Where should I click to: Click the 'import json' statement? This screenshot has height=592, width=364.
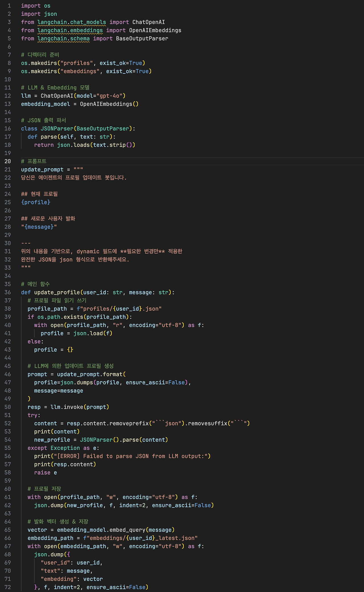point(39,14)
